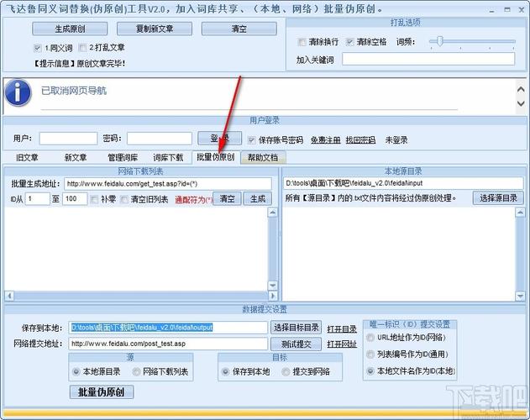The height and width of the screenshot is (420, 530).
Task: Edit the 批量生成地址 URL field
Action: (x=168, y=184)
